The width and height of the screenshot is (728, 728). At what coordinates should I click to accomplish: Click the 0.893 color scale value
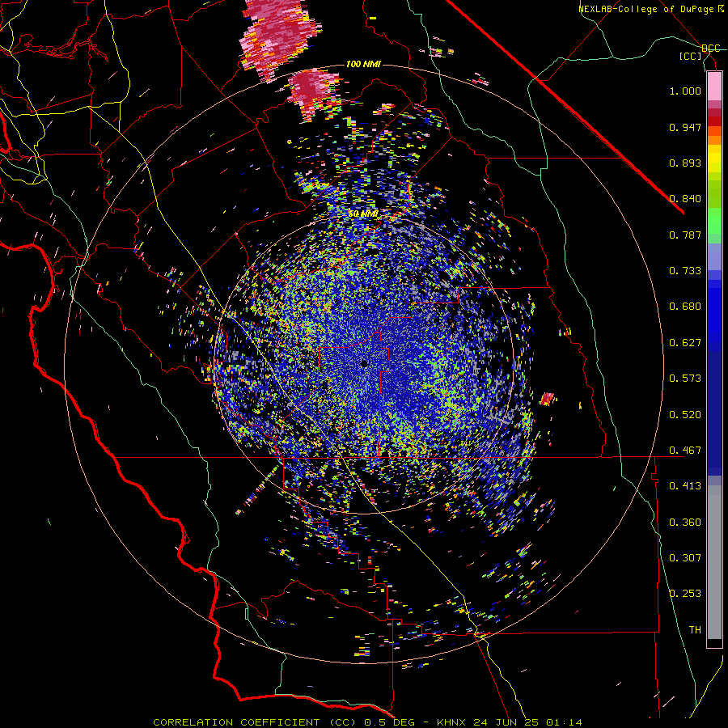coord(685,163)
